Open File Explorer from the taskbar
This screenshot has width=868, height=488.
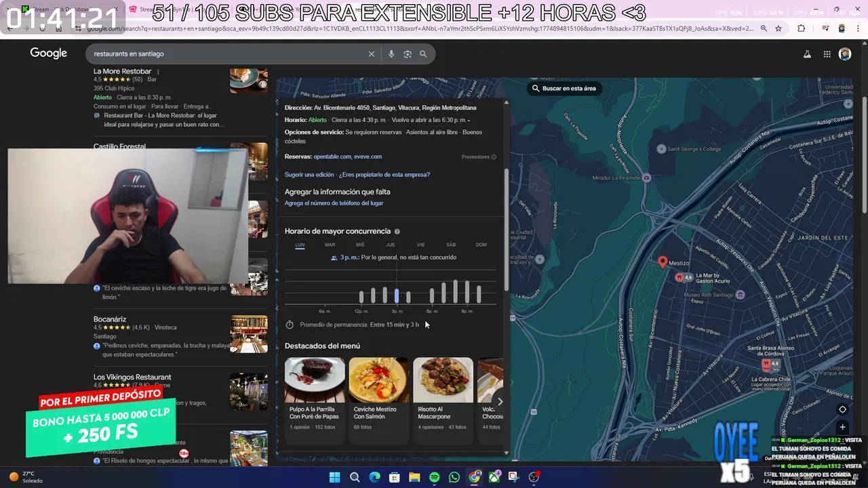[x=414, y=477]
